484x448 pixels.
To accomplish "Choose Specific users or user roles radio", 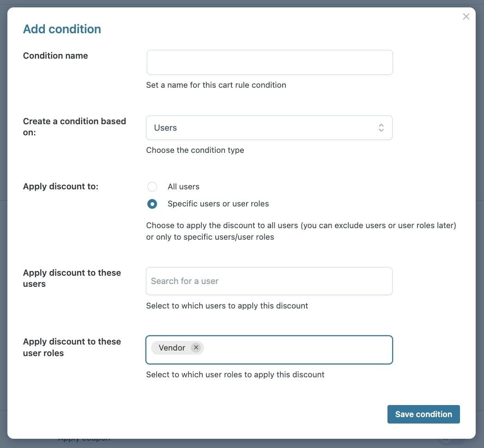I will (x=152, y=204).
